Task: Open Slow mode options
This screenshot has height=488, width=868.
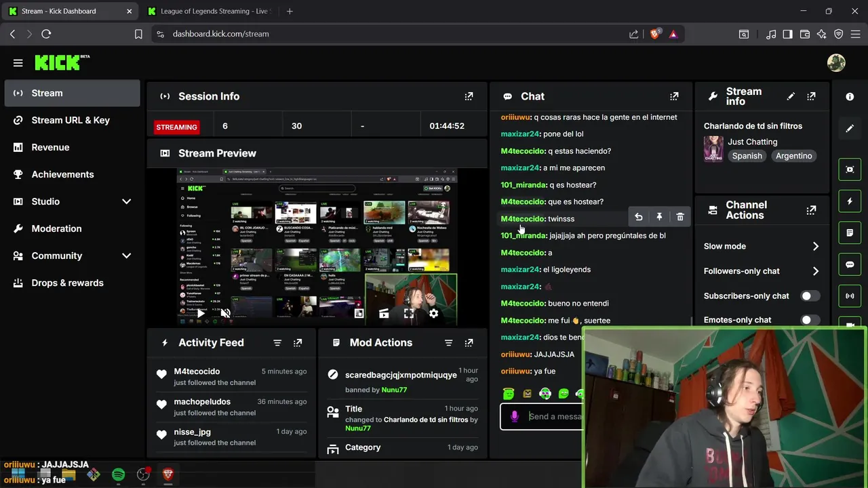Action: pos(762,246)
